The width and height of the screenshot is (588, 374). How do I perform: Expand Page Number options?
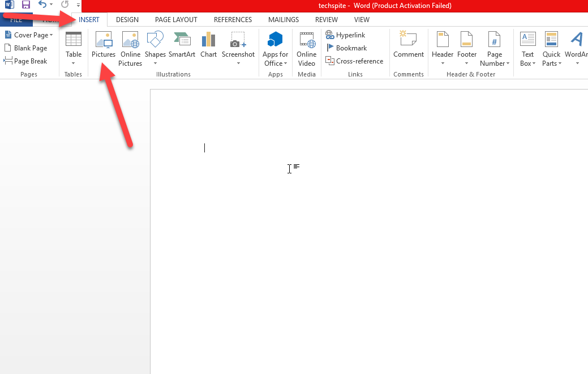click(495, 63)
